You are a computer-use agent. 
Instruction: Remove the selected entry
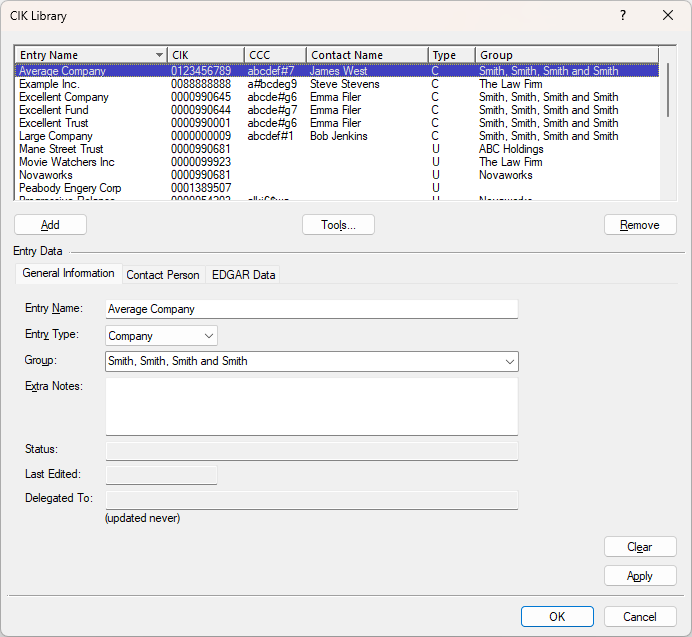pyautogui.click(x=640, y=225)
